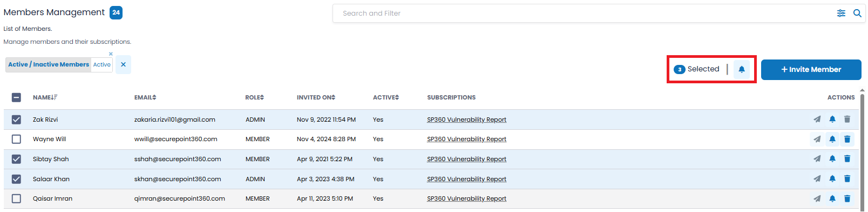Toggle the select-all header checkbox

pyautogui.click(x=16, y=97)
